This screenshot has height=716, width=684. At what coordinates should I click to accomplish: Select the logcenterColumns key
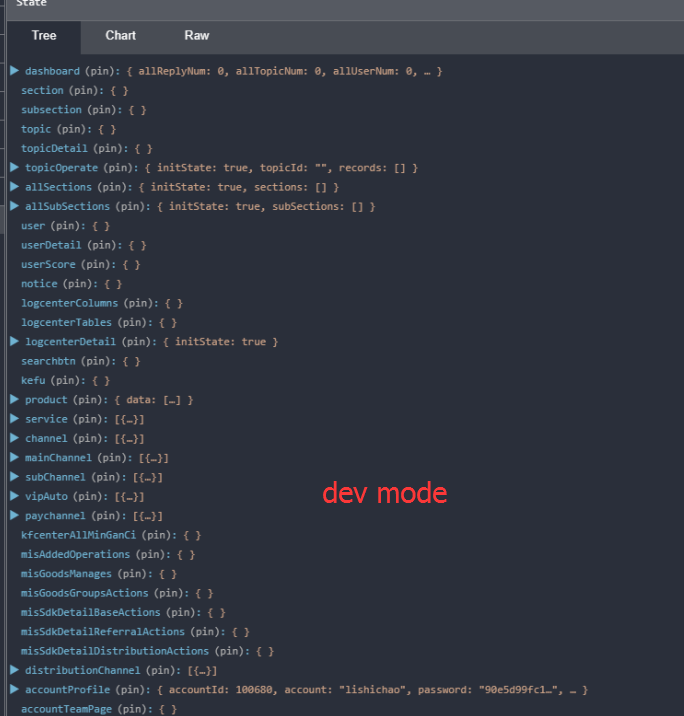(69, 303)
